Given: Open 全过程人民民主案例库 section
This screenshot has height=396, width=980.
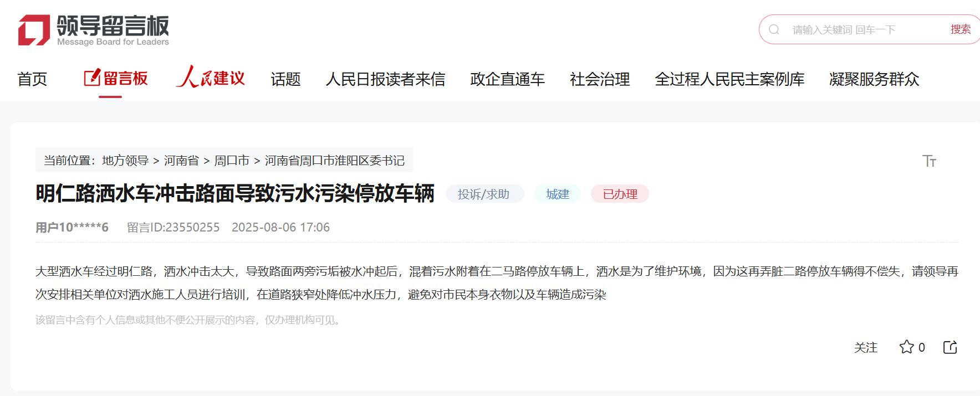Looking at the screenshot, I should 729,79.
